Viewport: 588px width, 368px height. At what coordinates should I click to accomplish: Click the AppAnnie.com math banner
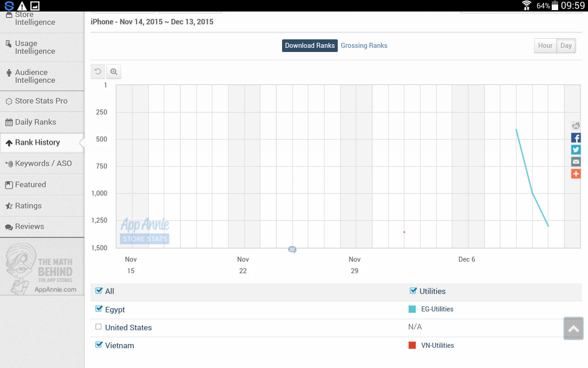42,268
